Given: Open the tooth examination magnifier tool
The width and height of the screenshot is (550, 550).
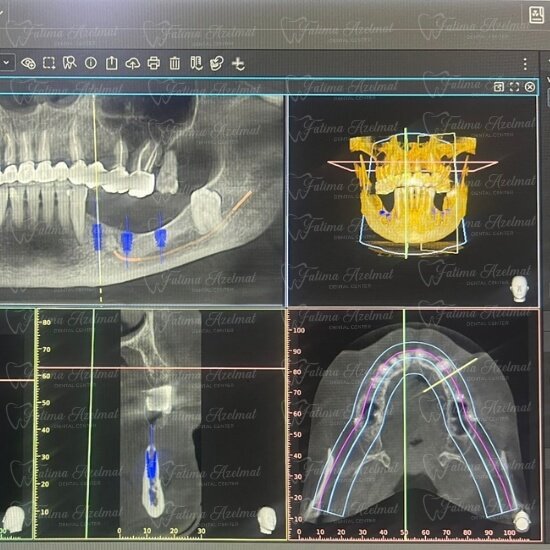Looking at the screenshot, I should click(x=69, y=63).
